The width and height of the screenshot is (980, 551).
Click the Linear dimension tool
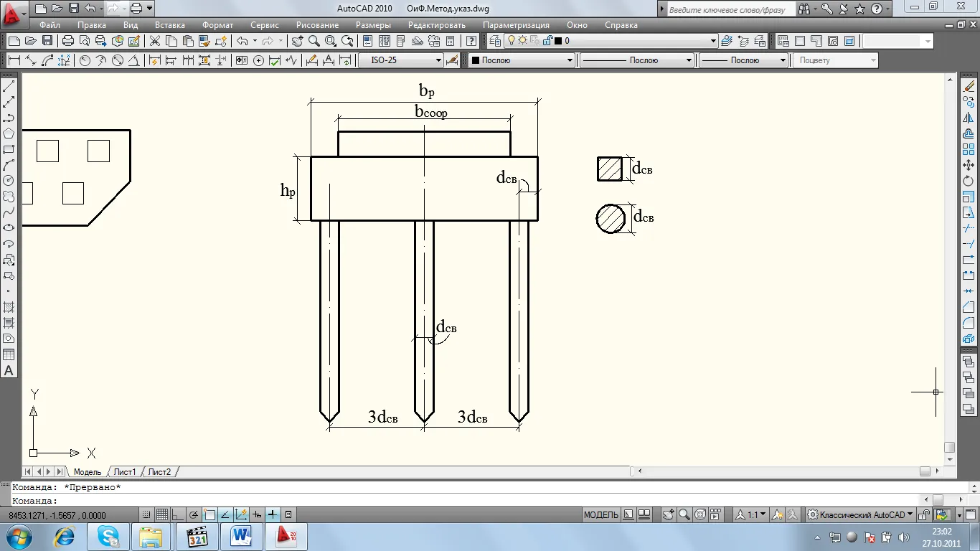14,60
